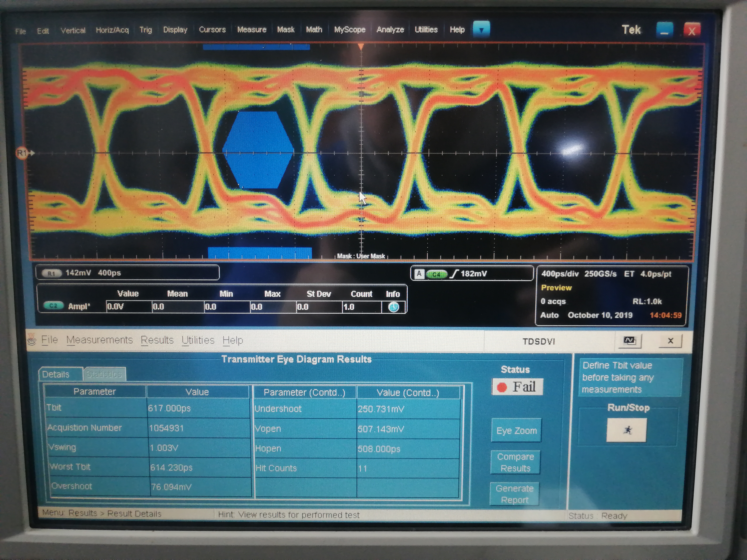747x560 pixels.
Task: Click the orange trigger position marker
Action: point(361,47)
